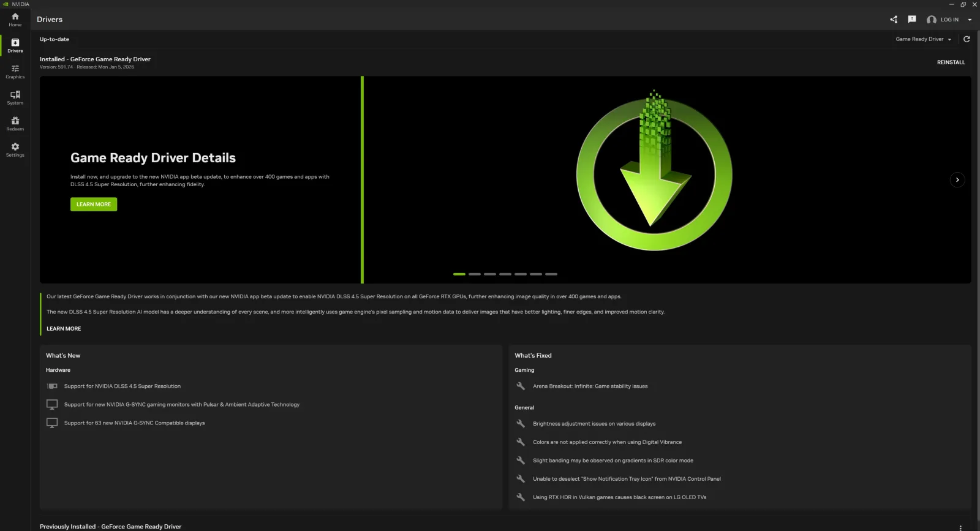The image size is (980, 531).
Task: Select the fifth banner slide indicator
Action: (x=521, y=274)
